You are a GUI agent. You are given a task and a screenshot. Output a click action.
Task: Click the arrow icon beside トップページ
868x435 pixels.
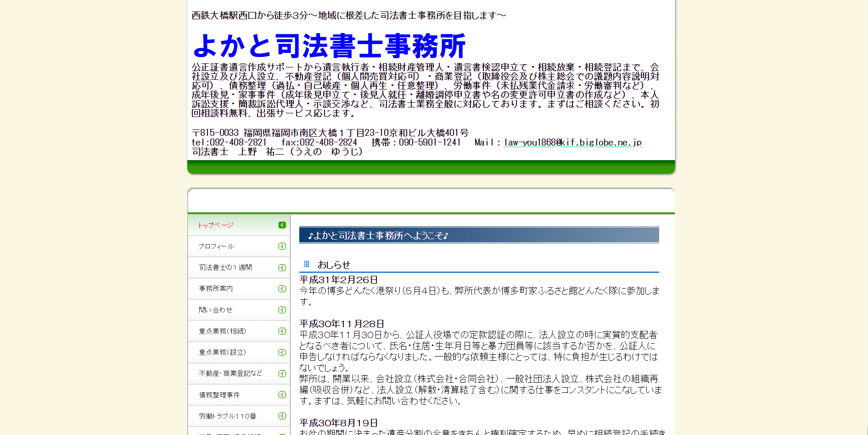pyautogui.click(x=282, y=225)
